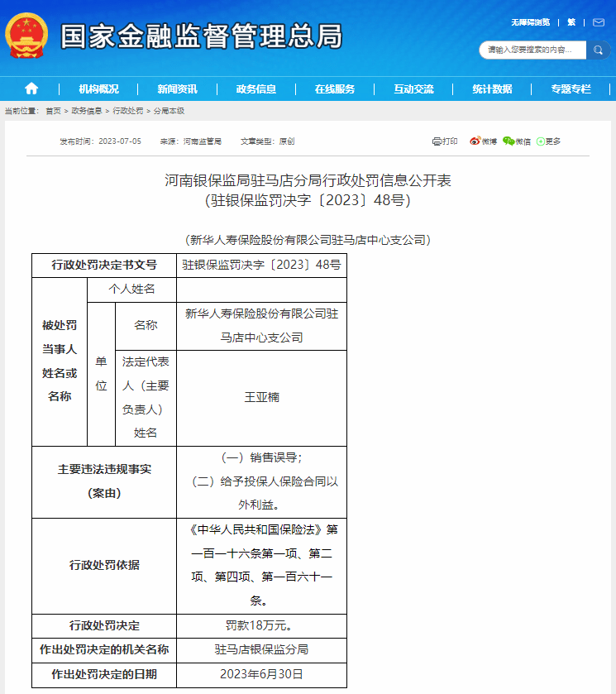The width and height of the screenshot is (616, 694).
Task: Click the 法定代表人 label cell
Action: click(x=146, y=397)
